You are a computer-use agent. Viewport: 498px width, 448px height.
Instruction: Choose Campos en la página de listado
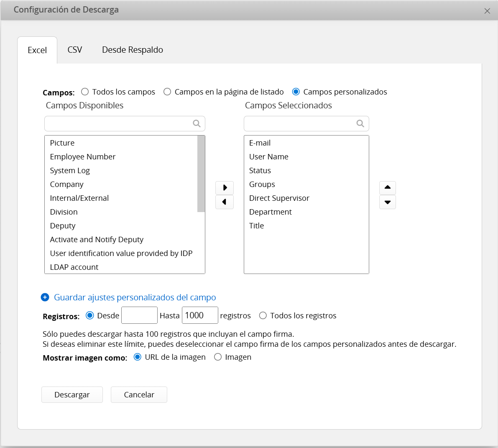[x=167, y=92]
